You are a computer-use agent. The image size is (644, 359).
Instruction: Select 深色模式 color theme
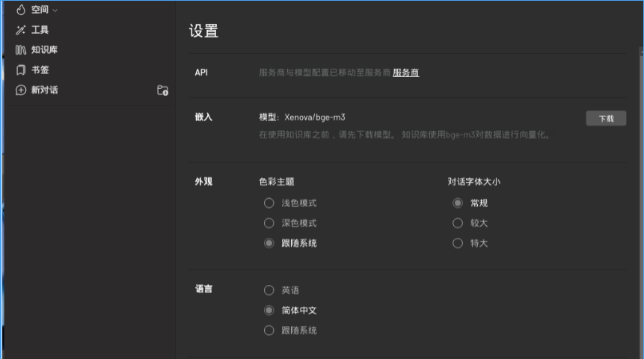269,223
